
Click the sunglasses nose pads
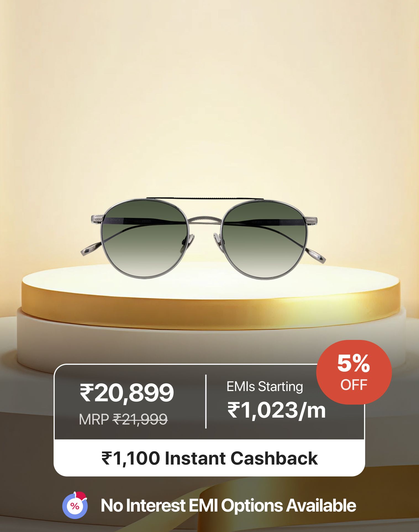[x=204, y=240]
